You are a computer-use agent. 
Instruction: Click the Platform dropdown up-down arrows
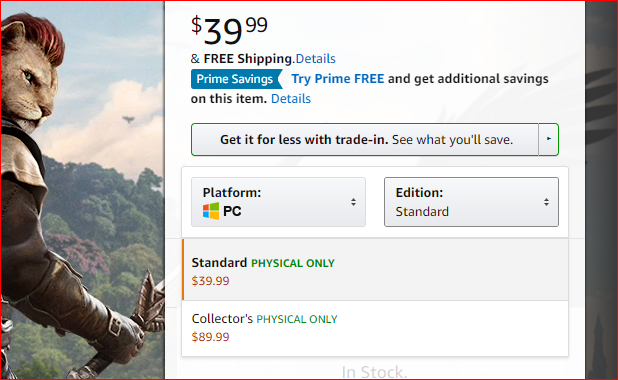pyautogui.click(x=354, y=202)
